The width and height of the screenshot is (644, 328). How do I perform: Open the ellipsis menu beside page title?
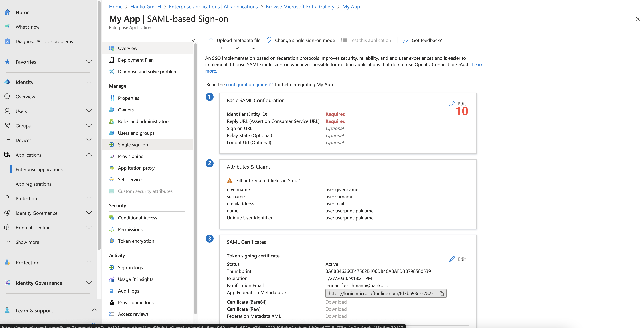pyautogui.click(x=240, y=19)
